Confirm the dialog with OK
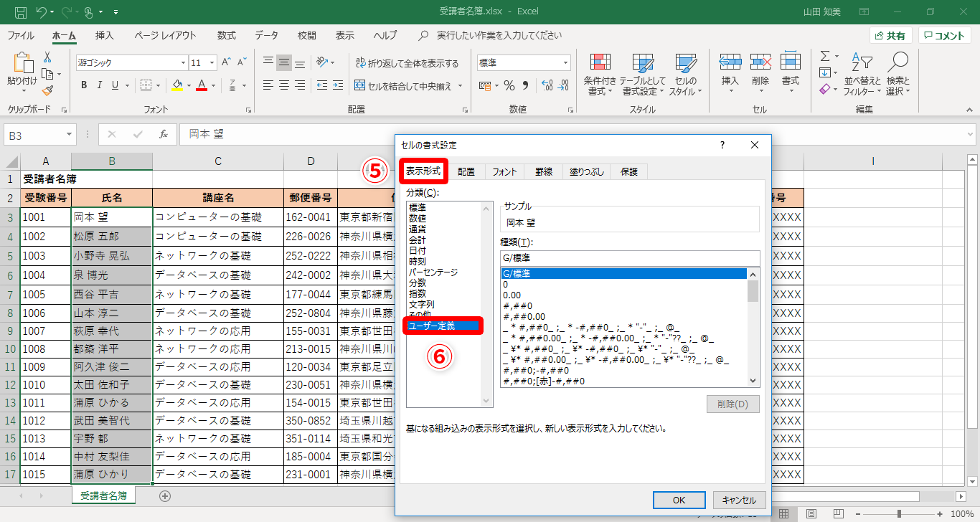The image size is (980, 522). pos(679,500)
